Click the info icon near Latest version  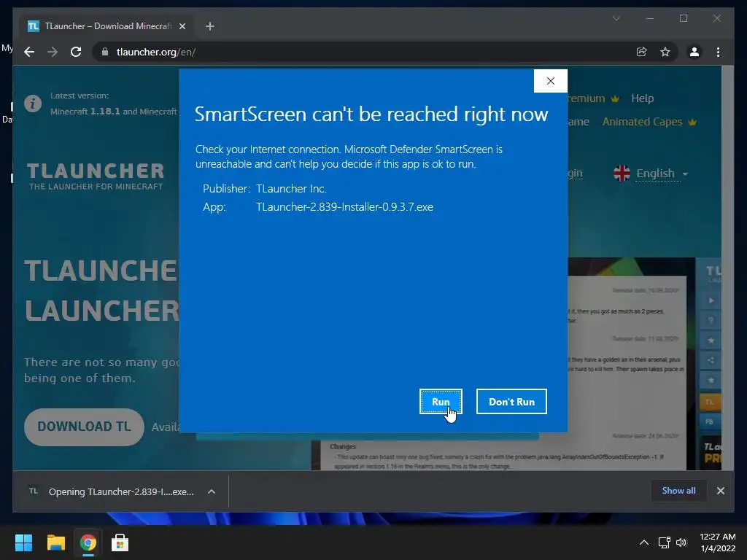click(33, 104)
